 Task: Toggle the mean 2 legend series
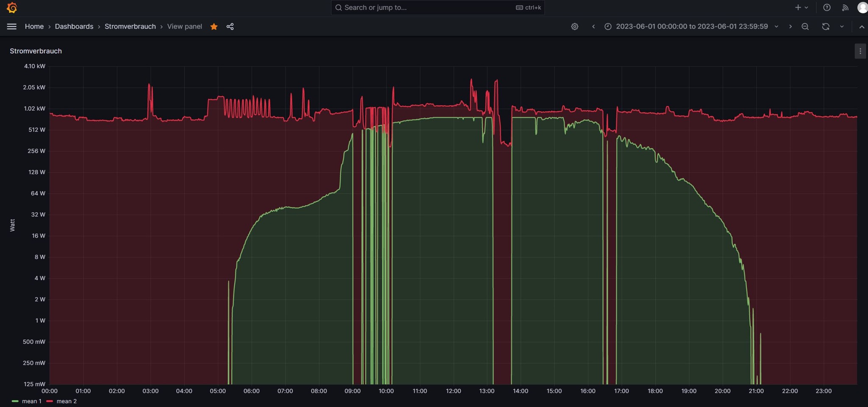pos(67,401)
